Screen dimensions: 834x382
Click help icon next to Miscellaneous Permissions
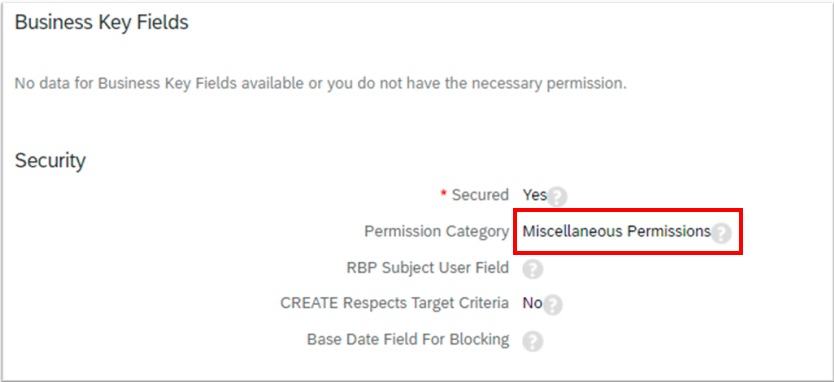click(x=721, y=234)
